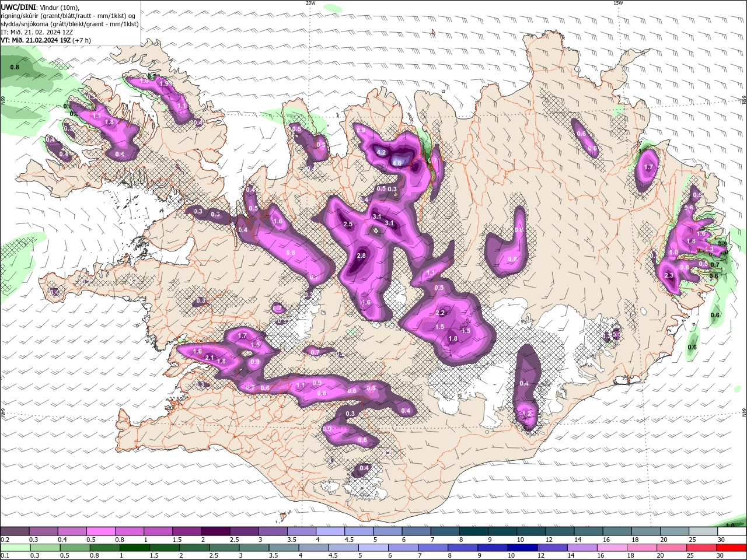747x560 pixels.
Task: Click the '15W' longitude label at the top edge
Action: click(x=618, y=3)
